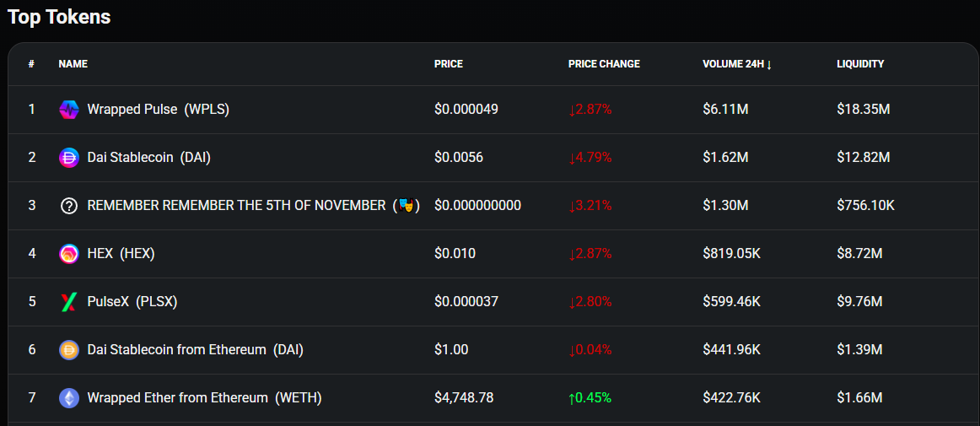Click the question mark icon for REMEMBER token
This screenshot has width=980, height=426.
point(69,206)
